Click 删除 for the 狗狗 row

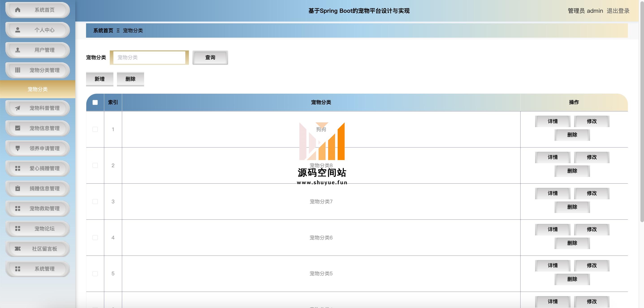[x=572, y=135]
